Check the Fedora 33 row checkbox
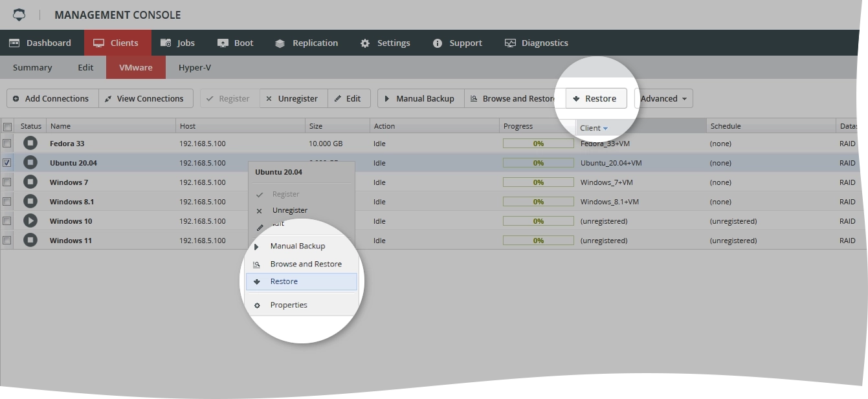 (x=7, y=144)
